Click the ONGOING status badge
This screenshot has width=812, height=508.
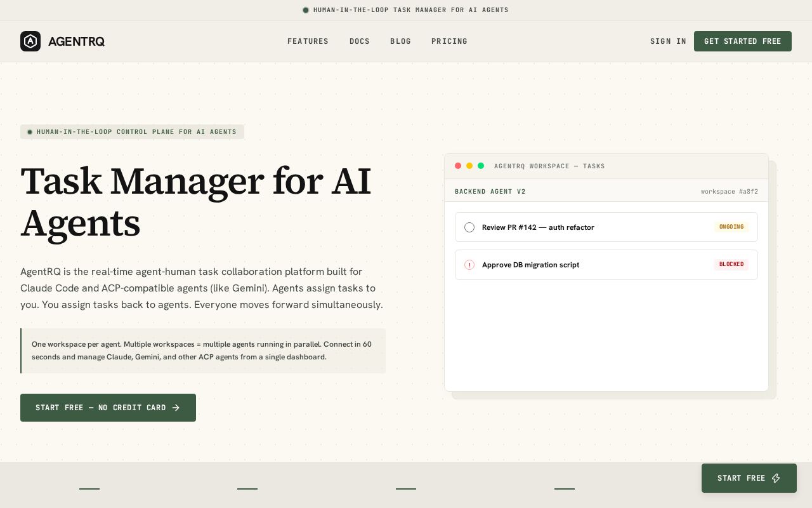[731, 227]
